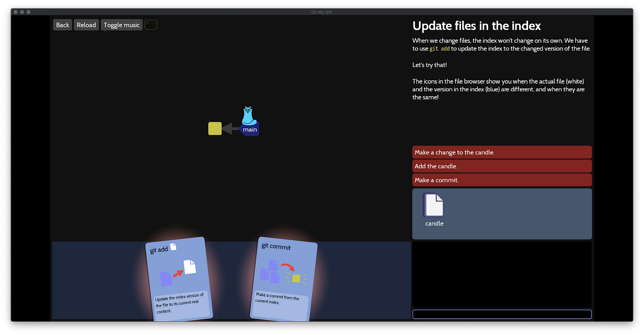
Task: Click the git commit card description text
Action: click(278, 298)
